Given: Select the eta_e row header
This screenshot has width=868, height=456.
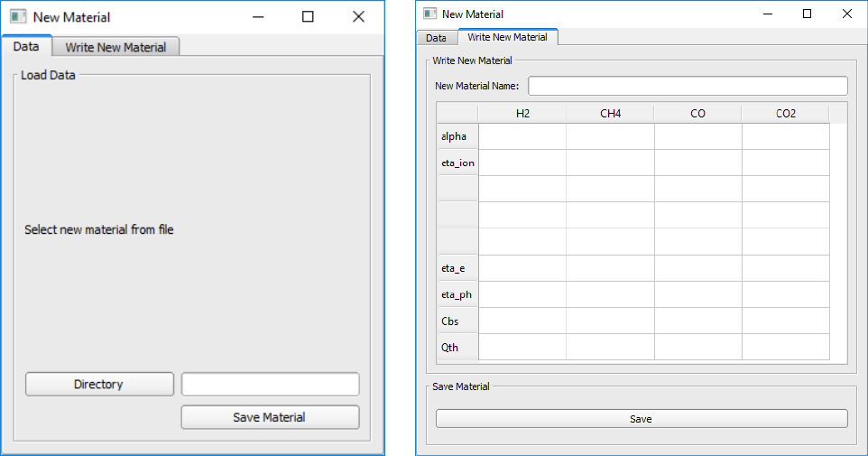Looking at the screenshot, I should tap(457, 268).
